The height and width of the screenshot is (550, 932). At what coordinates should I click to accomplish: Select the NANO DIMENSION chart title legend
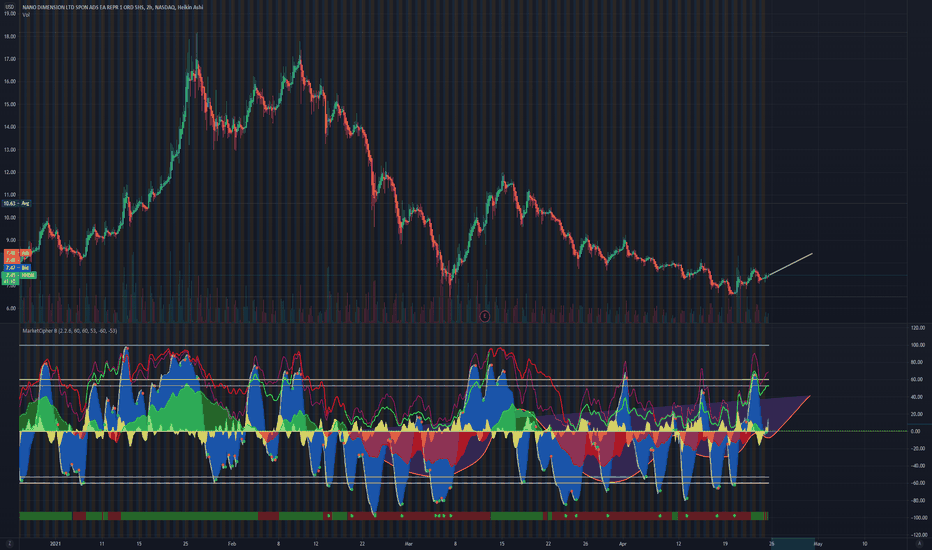pyautogui.click(x=113, y=7)
